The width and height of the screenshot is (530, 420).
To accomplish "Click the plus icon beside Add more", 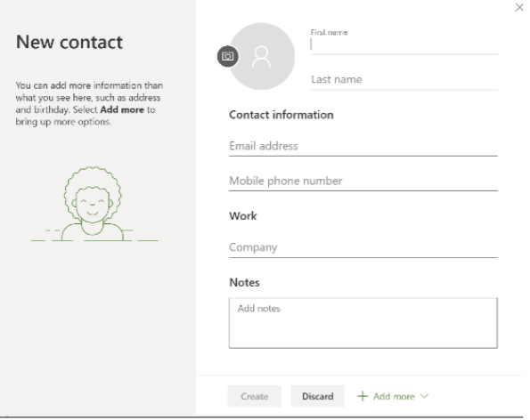I will click(363, 396).
